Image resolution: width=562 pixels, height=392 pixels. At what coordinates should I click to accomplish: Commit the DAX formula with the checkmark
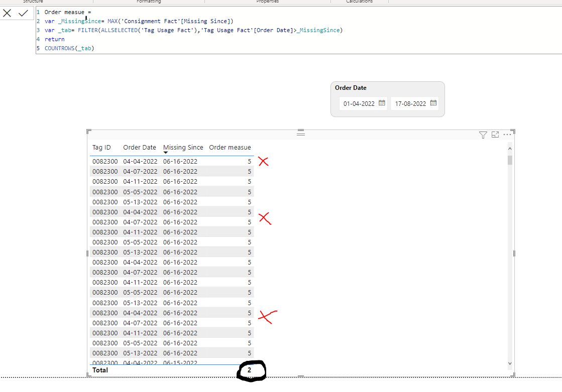pyautogui.click(x=23, y=13)
